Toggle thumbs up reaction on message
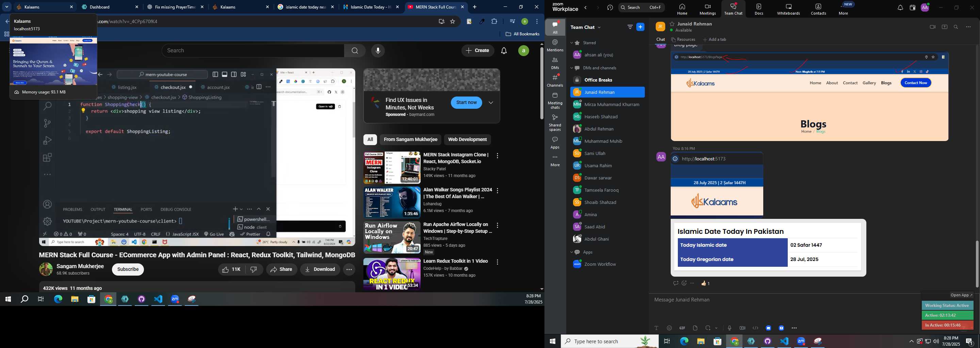 (706, 283)
